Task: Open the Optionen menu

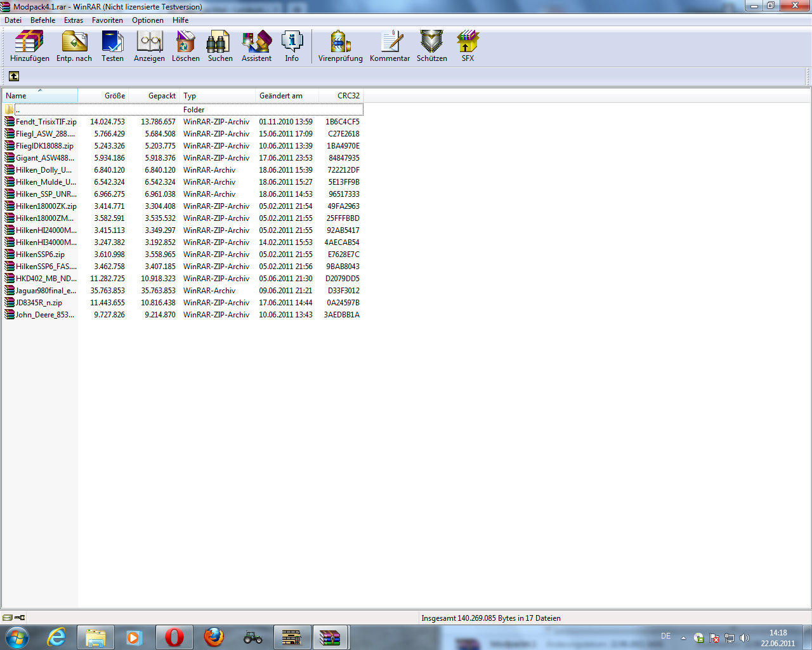Action: [x=148, y=20]
